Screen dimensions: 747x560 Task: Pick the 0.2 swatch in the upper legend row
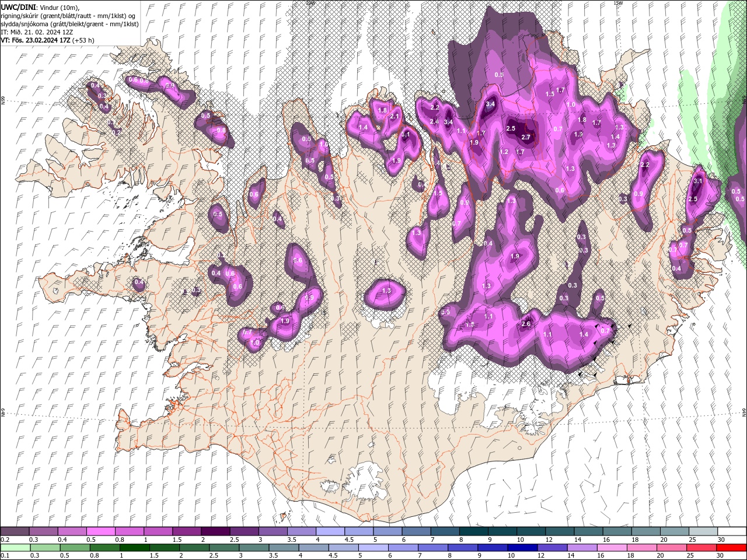point(15,531)
